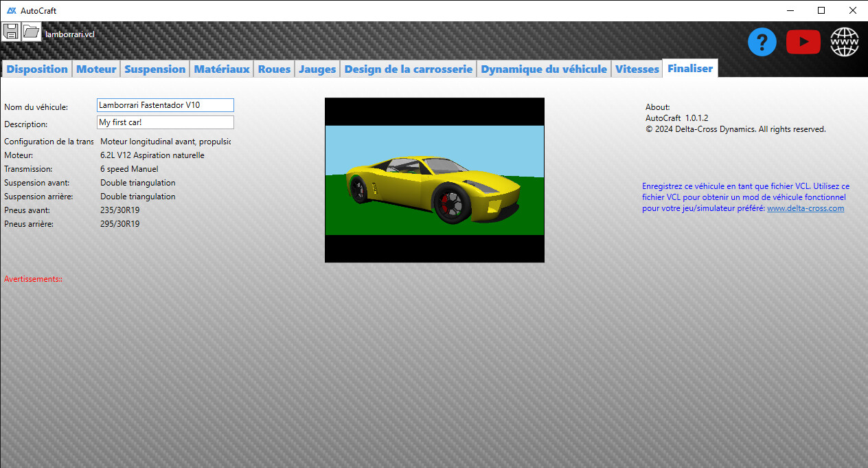Click the yellow car preview image
Screen dimensions: 868x468
[434, 180]
